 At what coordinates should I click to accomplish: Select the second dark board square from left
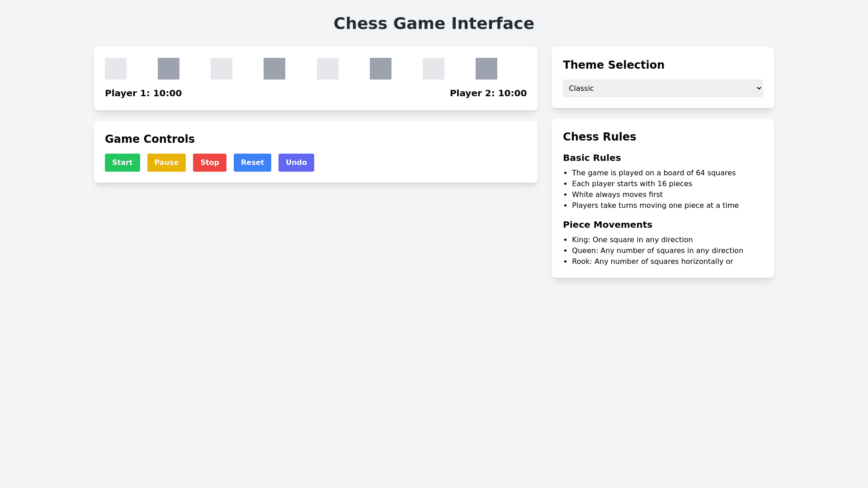click(274, 69)
